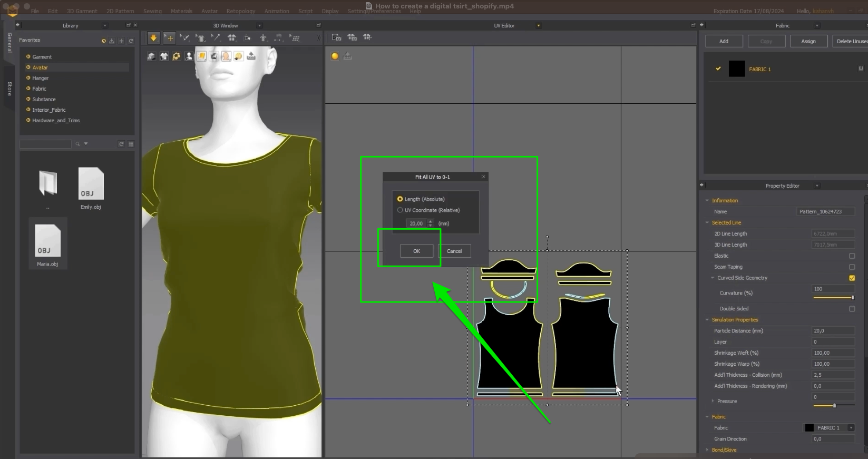The image size is (868, 459).
Task: Click the avatar pose figure icon
Action: pos(263,37)
